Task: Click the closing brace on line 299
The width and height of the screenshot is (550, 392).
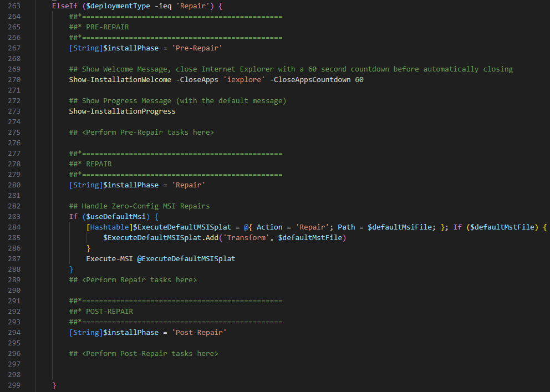Action: point(54,385)
